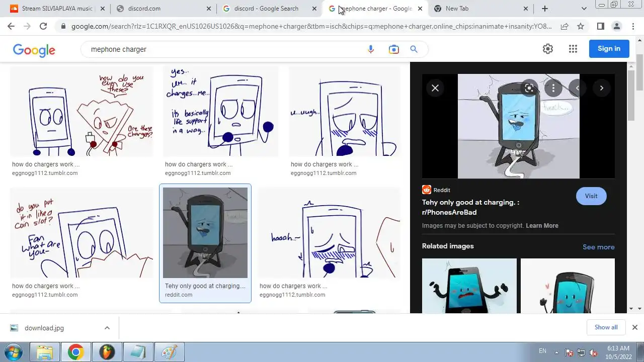Open the 'coin slot' comic thumbnail
This screenshot has width=644, height=362.
point(82,233)
